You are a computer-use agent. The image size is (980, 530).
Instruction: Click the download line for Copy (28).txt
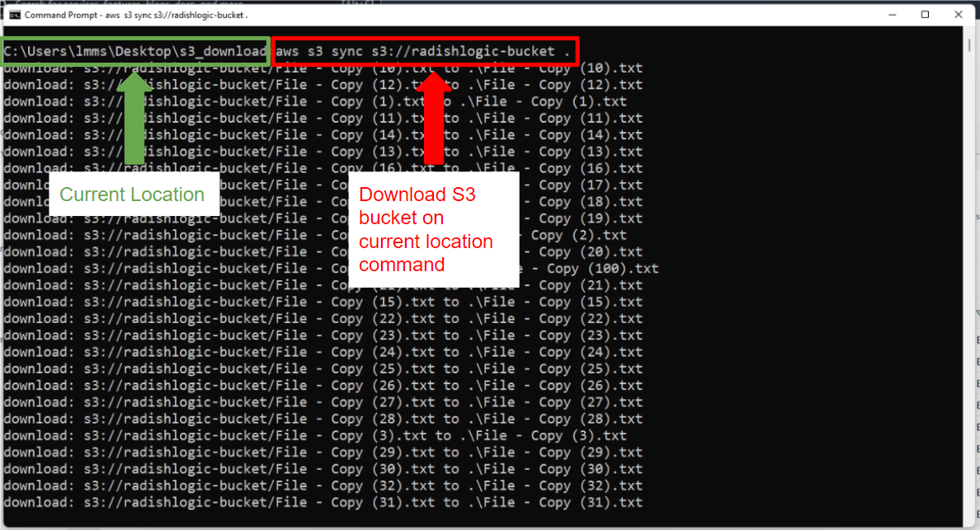pos(323,419)
